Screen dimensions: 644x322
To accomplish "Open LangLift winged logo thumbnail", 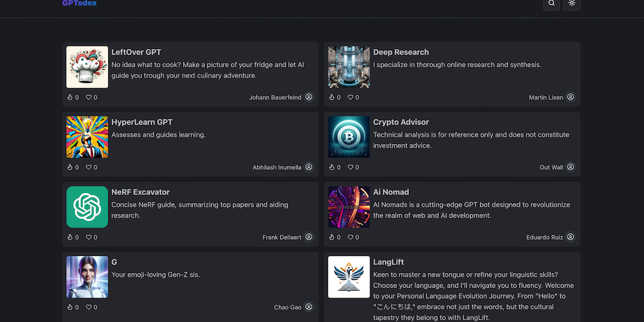I will pyautogui.click(x=348, y=277).
